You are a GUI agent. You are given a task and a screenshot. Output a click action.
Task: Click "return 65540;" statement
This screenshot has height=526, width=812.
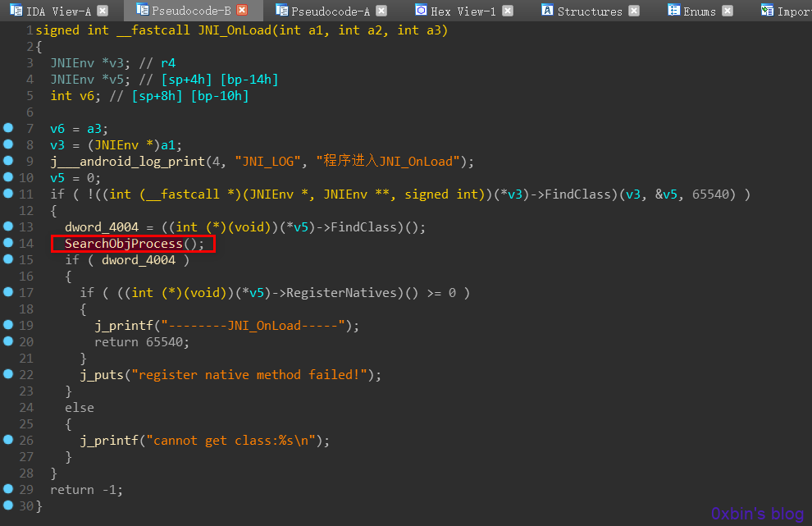point(142,342)
